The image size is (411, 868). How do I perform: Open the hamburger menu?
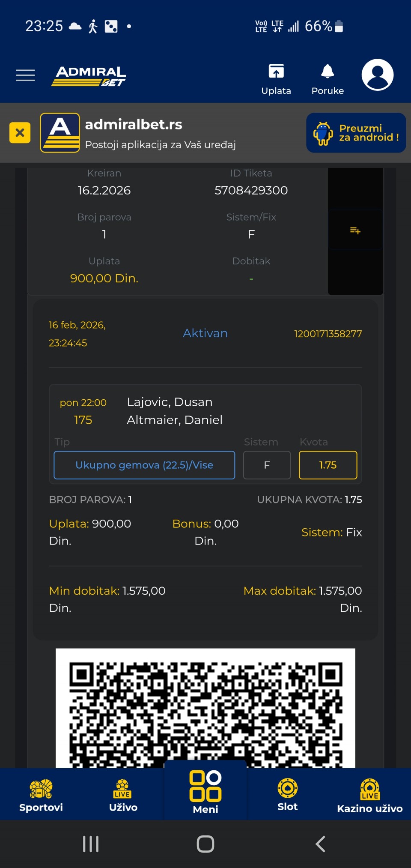click(25, 75)
